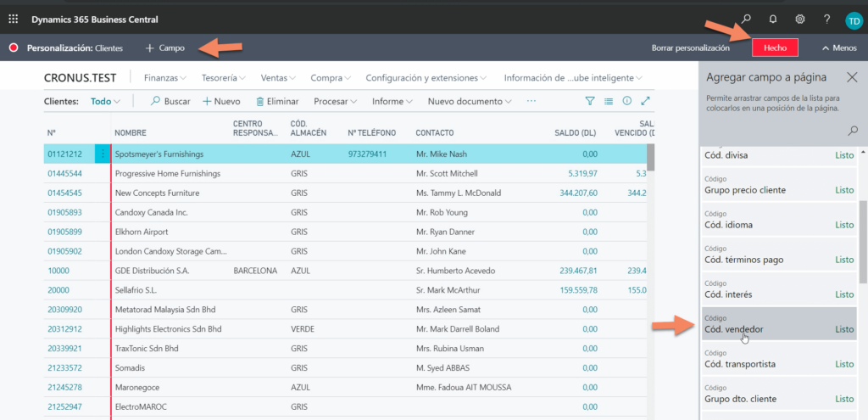Open the Todo view dropdown
Viewport: 868px width, 420px height.
[105, 101]
